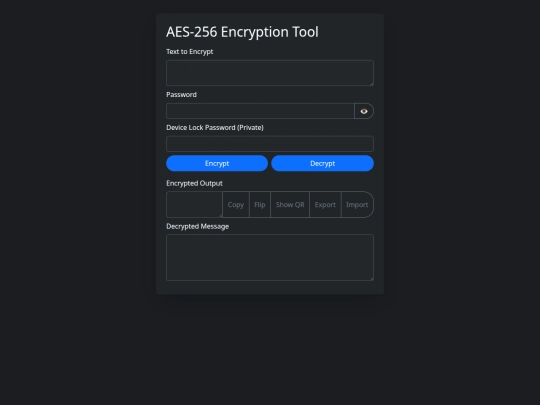The width and height of the screenshot is (540, 405).
Task: Flip the encrypted output text
Action: pyautogui.click(x=260, y=205)
